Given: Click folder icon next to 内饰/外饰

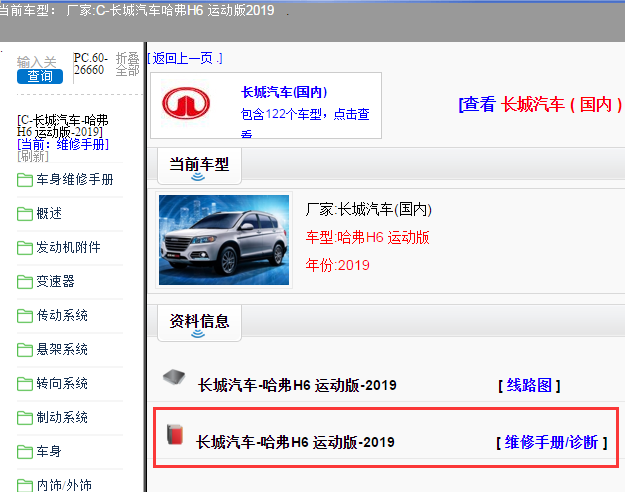Looking at the screenshot, I should coord(25,486).
